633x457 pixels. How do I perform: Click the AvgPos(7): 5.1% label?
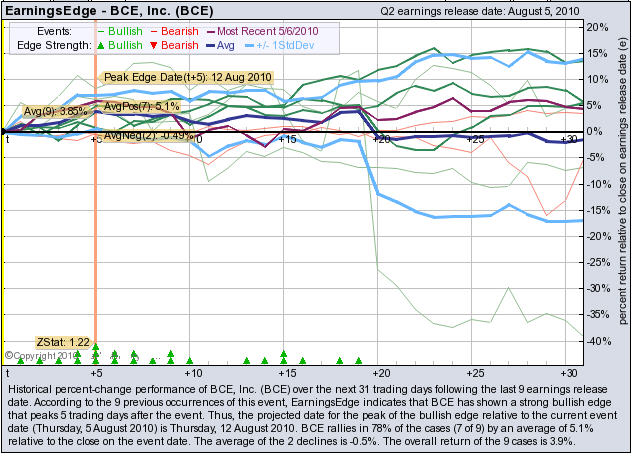[x=140, y=106]
